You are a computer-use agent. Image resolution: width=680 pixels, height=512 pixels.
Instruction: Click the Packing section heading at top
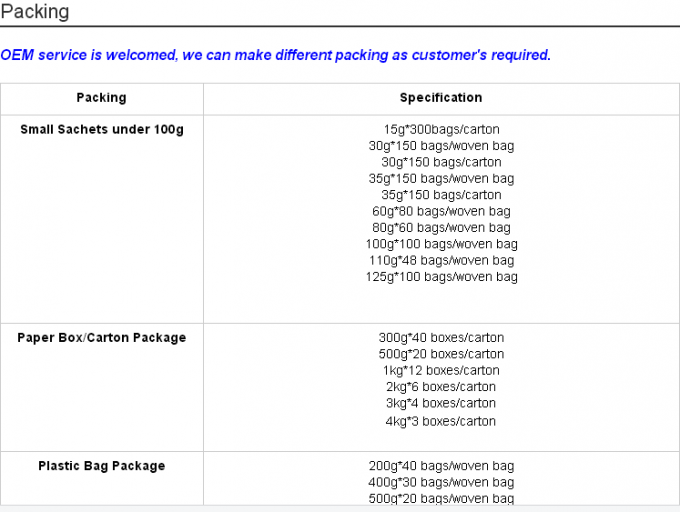(35, 12)
